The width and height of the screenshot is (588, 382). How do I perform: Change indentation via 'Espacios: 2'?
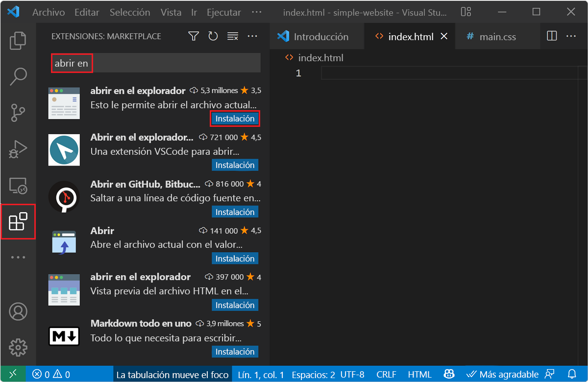point(314,375)
